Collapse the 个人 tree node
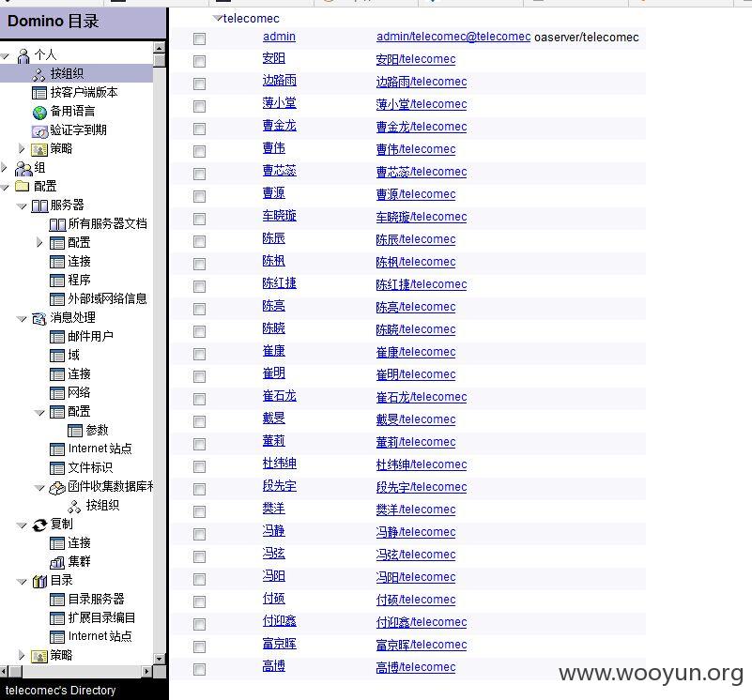 tap(5, 56)
